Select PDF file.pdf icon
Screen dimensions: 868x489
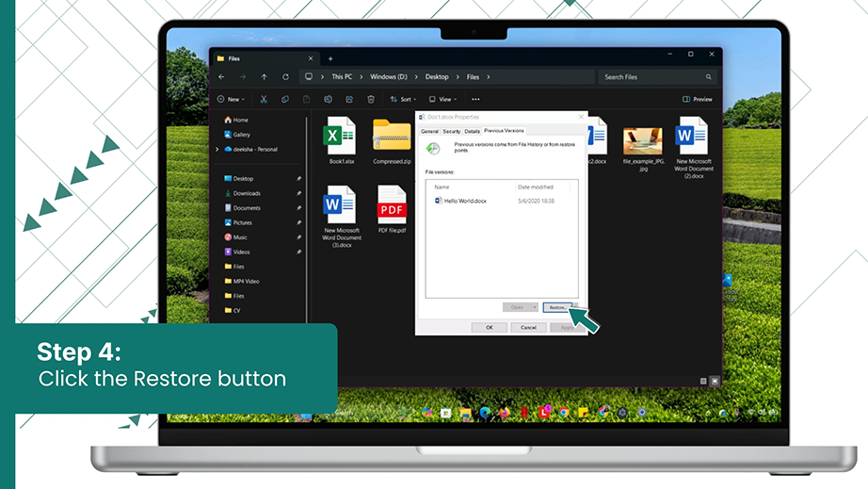392,204
